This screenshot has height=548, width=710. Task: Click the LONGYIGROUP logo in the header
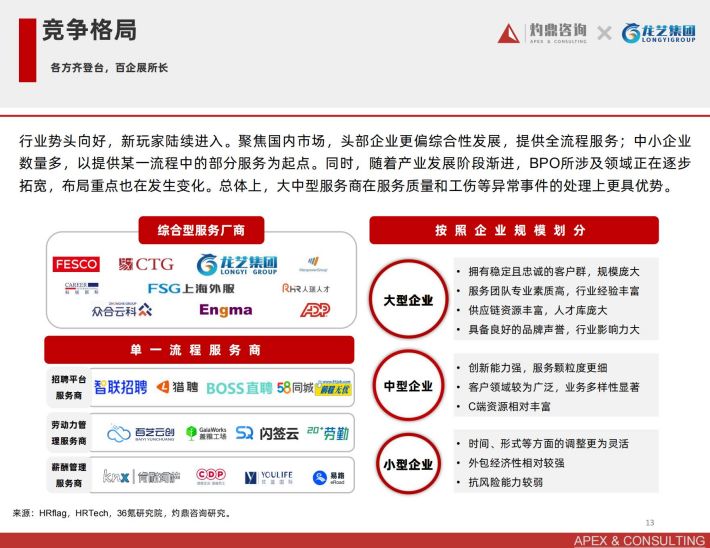click(x=658, y=33)
